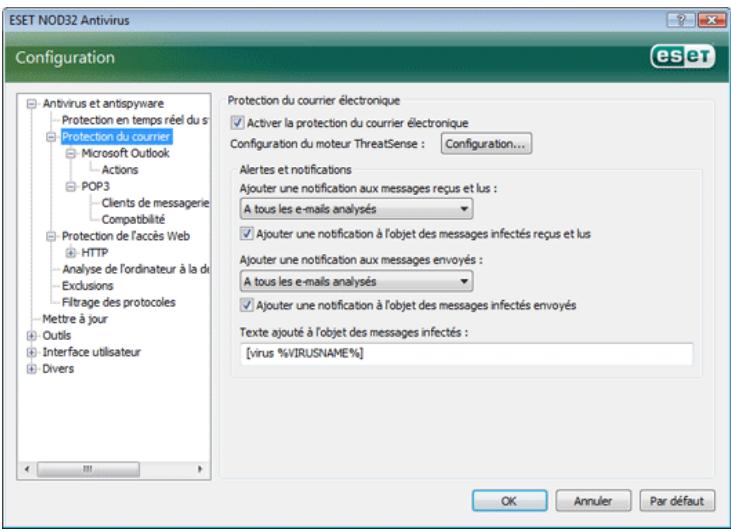Toggle Activer la protection du courrier électronique
The width and height of the screenshot is (731, 531).
237,123
